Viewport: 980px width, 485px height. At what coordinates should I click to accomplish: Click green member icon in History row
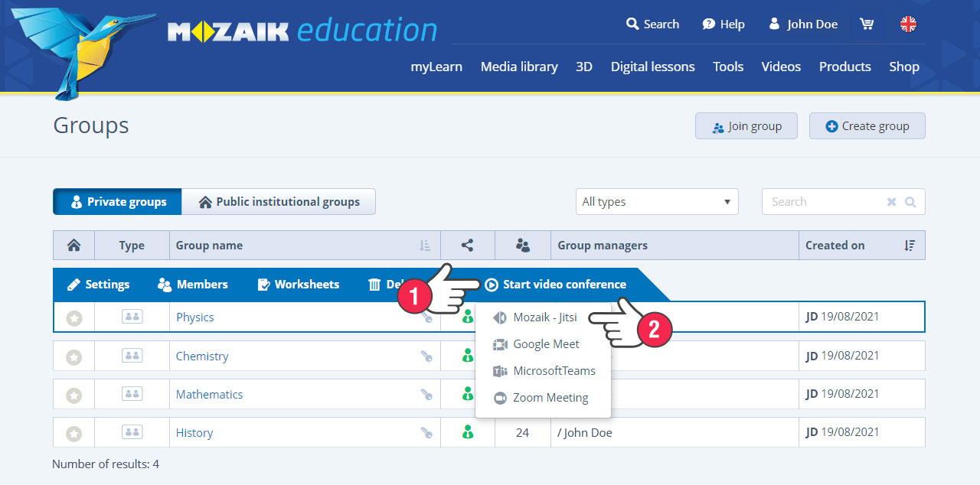point(467,432)
